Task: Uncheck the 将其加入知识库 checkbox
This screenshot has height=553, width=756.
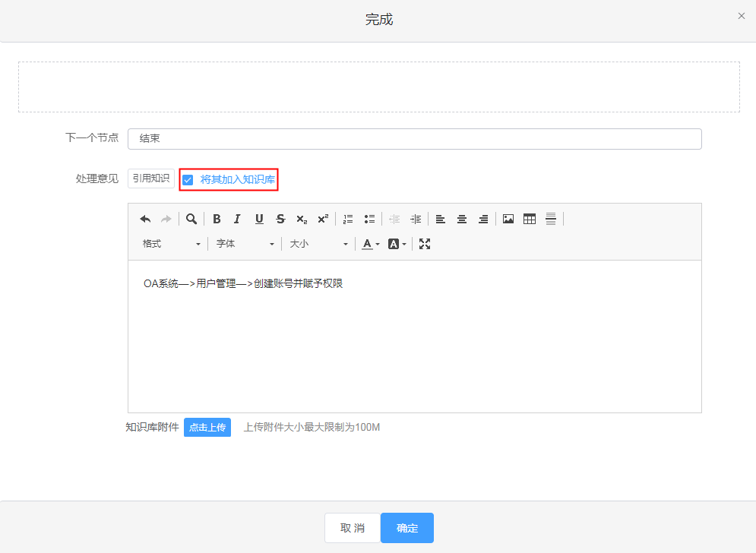Action: (188, 180)
